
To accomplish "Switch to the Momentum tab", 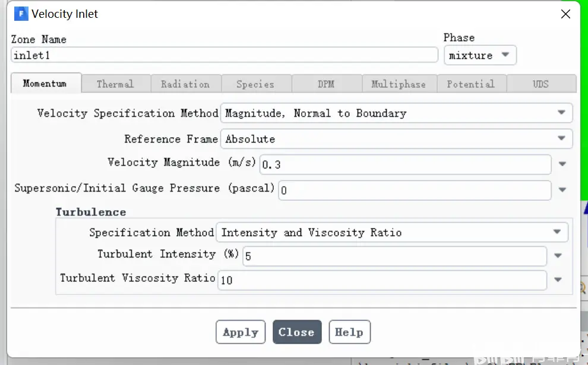I will pyautogui.click(x=46, y=83).
